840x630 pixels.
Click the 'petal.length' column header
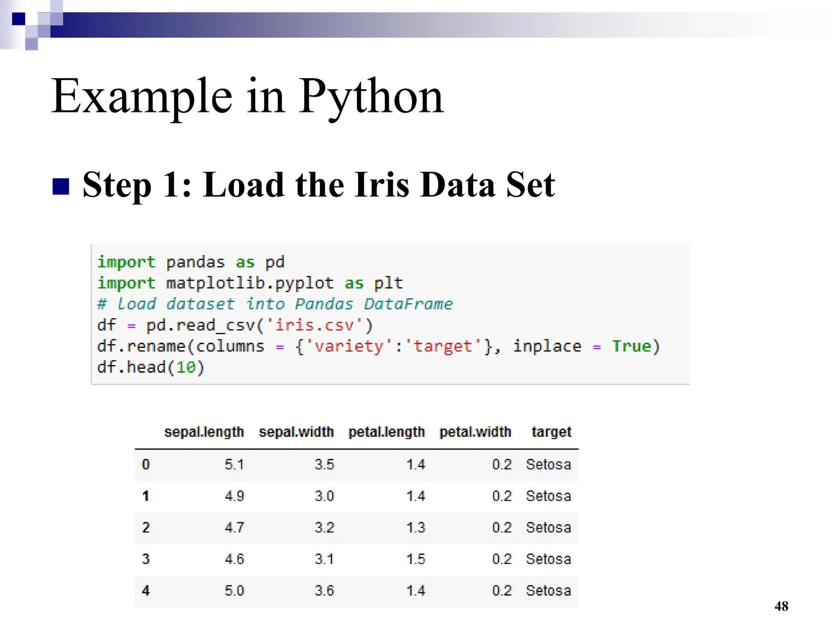(386, 432)
